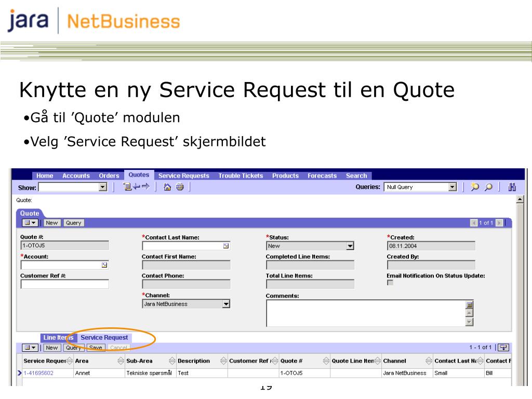Screen dimensions: 532x399
Task: Open Quote applet menu button
Action: coord(30,223)
